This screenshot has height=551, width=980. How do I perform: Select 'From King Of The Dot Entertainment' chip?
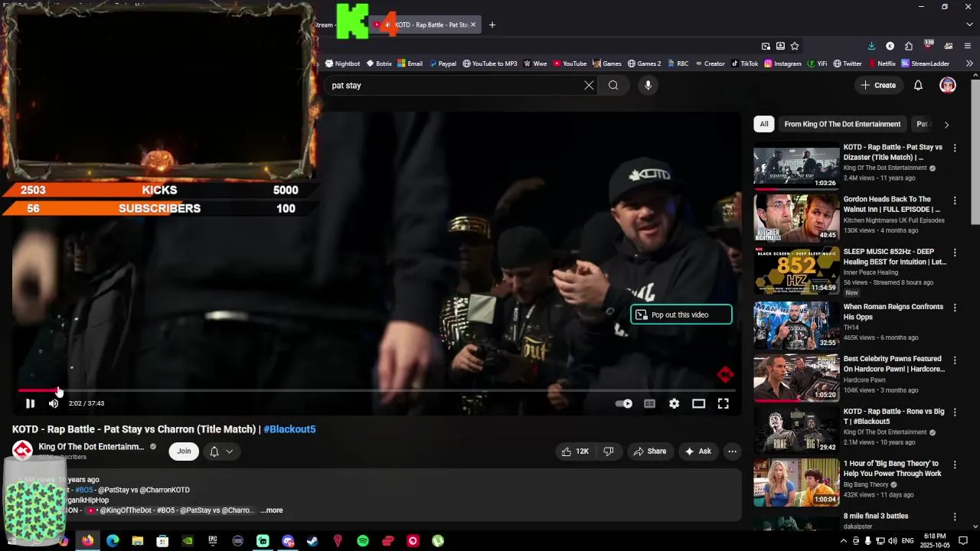click(x=842, y=124)
